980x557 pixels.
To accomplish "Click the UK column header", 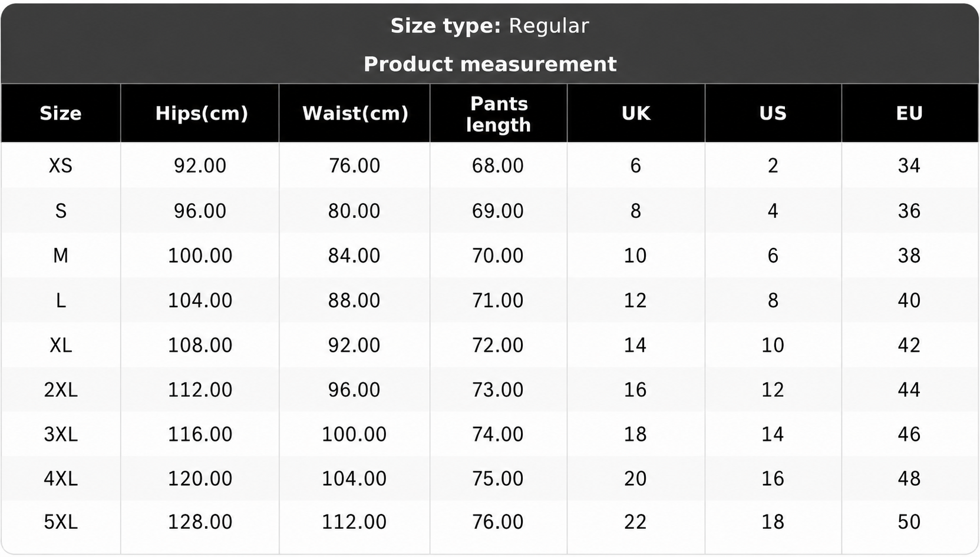I will 636,113.
